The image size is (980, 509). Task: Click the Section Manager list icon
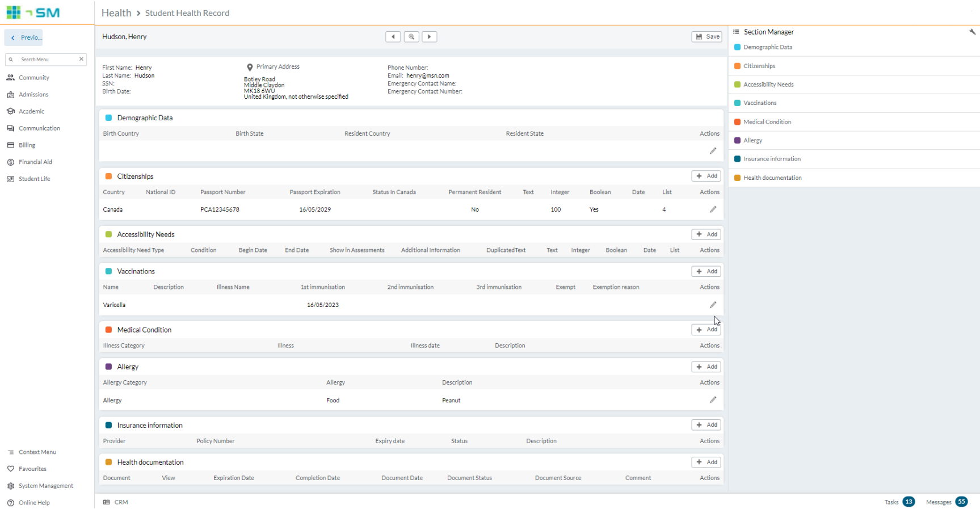click(x=736, y=32)
